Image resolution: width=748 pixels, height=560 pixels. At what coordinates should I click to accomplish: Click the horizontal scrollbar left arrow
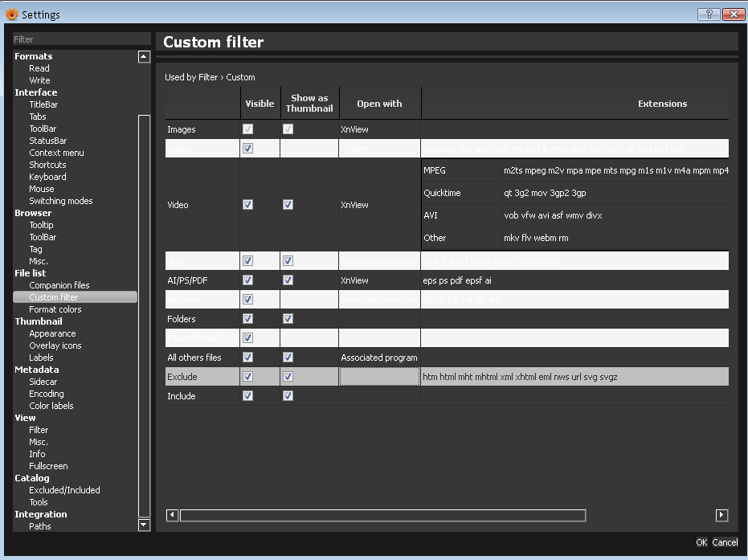tap(172, 515)
